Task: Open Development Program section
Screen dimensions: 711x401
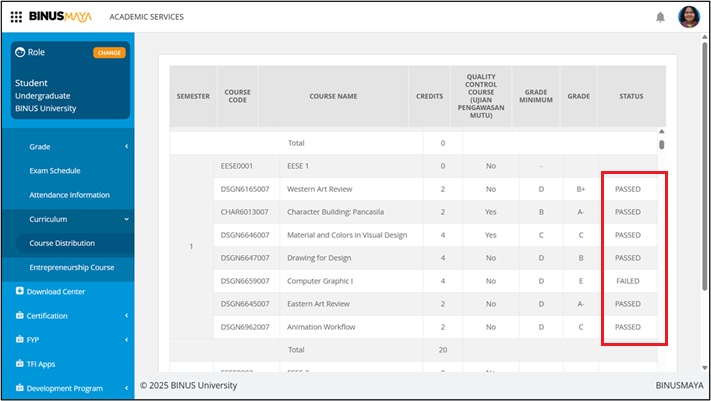Action: click(x=64, y=388)
